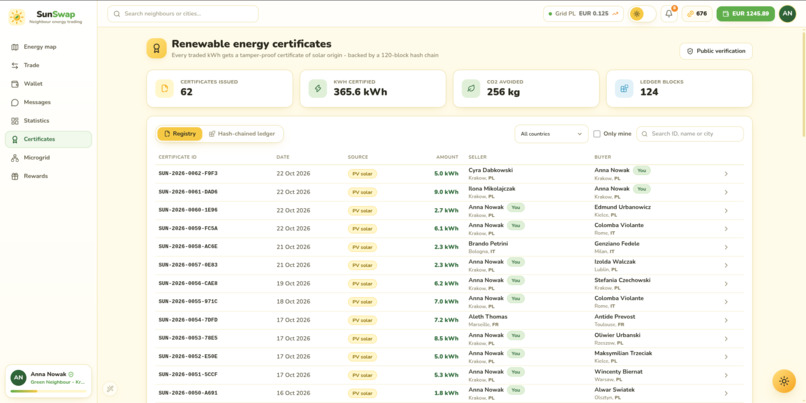
Task: Click the Certificate ID column header
Action: click(177, 157)
